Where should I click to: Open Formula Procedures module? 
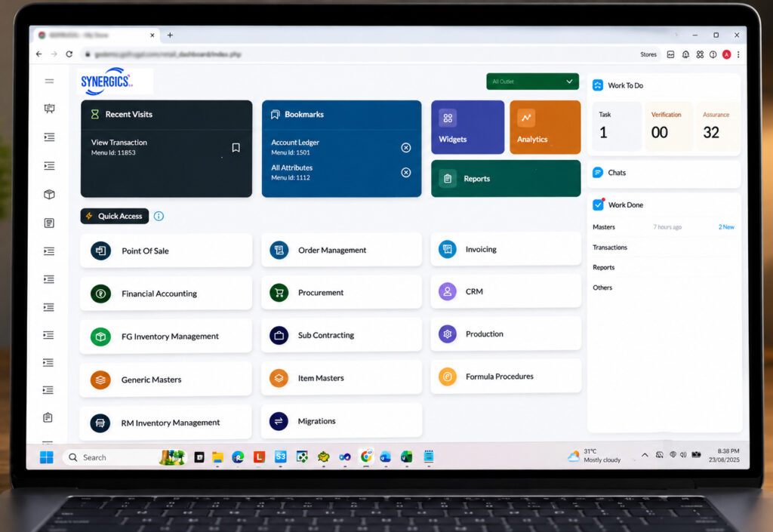(x=506, y=377)
